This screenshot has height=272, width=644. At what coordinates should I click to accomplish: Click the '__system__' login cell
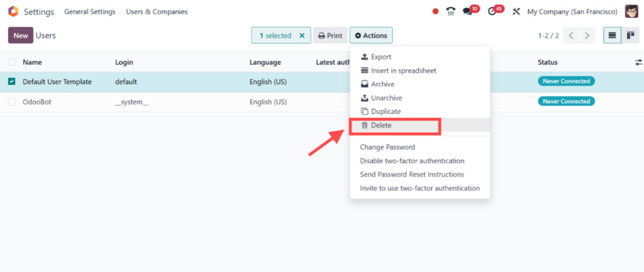(131, 102)
